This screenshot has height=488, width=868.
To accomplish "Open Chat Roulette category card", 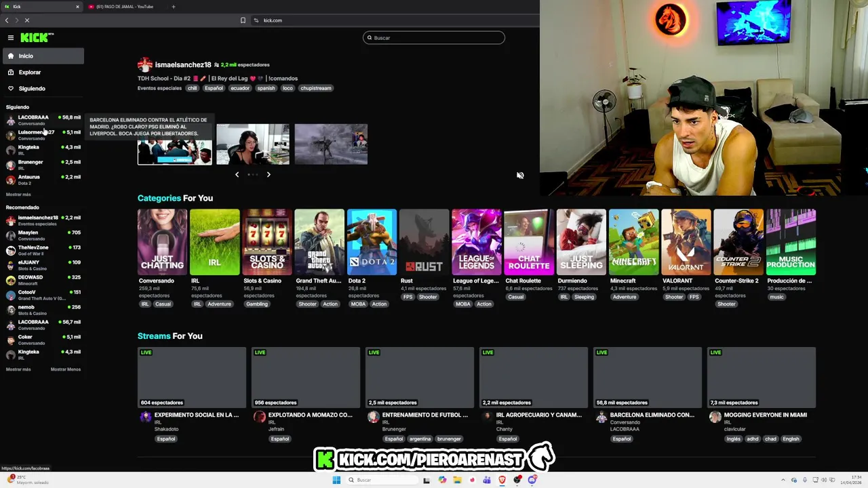I will (529, 242).
